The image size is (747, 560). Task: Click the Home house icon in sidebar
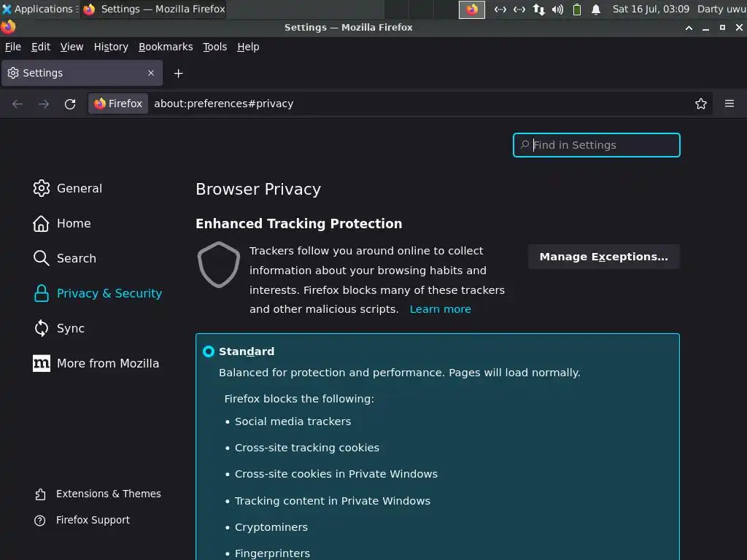pos(42,223)
